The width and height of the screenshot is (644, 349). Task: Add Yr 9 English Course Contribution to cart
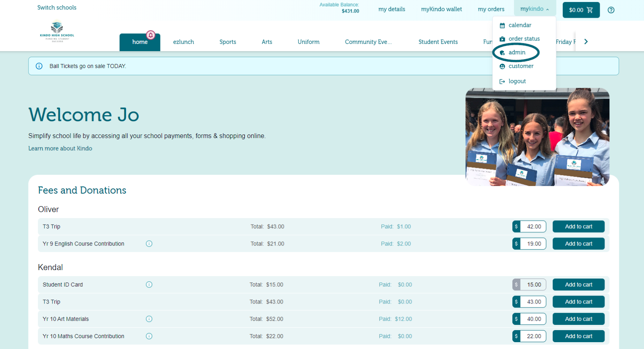point(578,244)
